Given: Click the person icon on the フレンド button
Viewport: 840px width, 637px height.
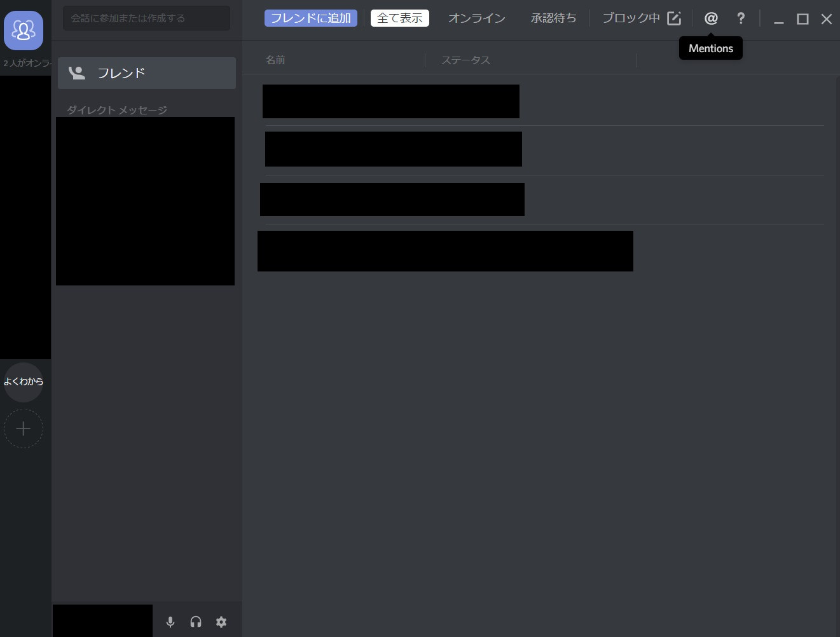Looking at the screenshot, I should tap(77, 72).
